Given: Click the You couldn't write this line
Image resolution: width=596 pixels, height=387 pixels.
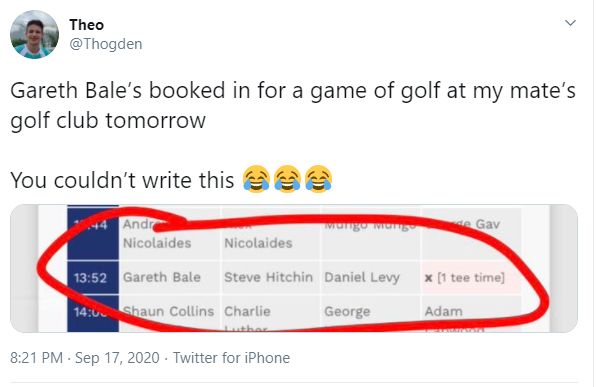Looking at the screenshot, I should click(122, 180).
